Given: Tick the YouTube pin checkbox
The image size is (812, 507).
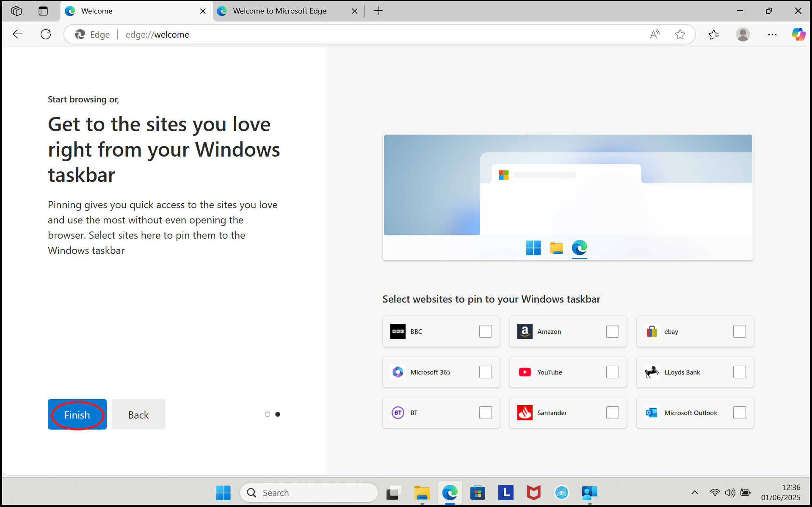Looking at the screenshot, I should (612, 372).
